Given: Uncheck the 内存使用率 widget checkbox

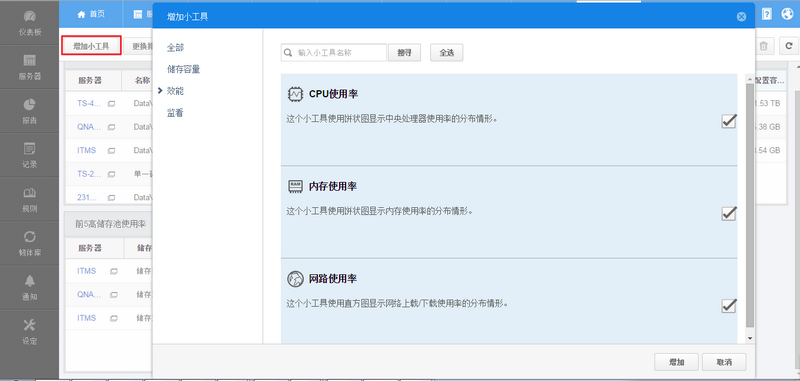Looking at the screenshot, I should 729,213.
